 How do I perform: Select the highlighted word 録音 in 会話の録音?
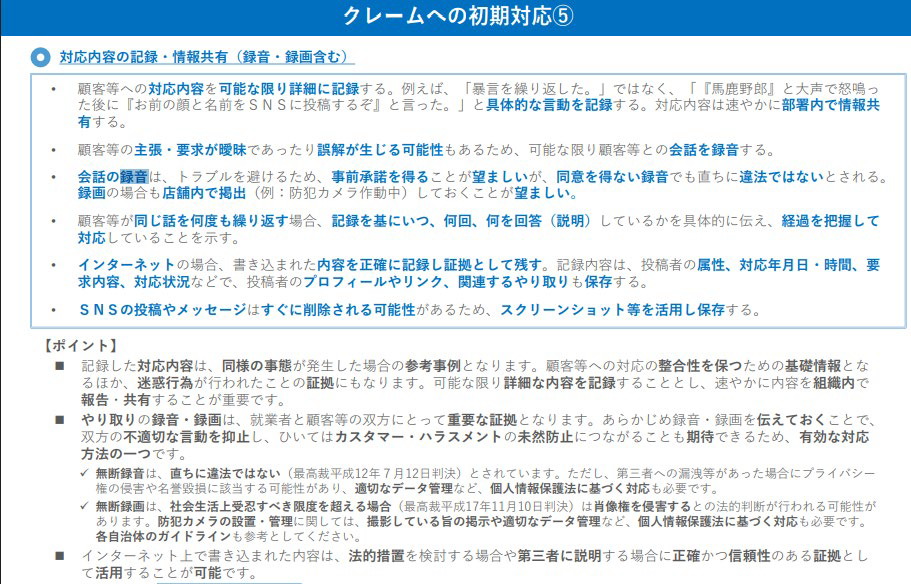click(x=134, y=177)
